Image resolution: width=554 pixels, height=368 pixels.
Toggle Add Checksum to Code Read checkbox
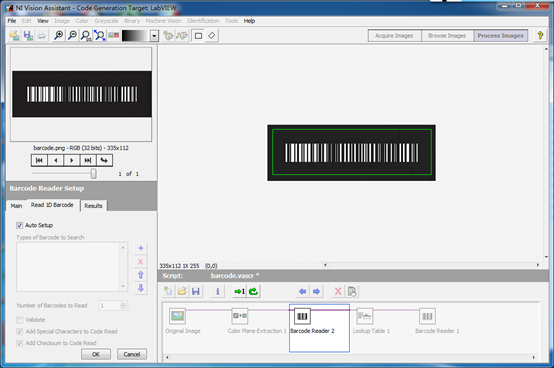(19, 343)
